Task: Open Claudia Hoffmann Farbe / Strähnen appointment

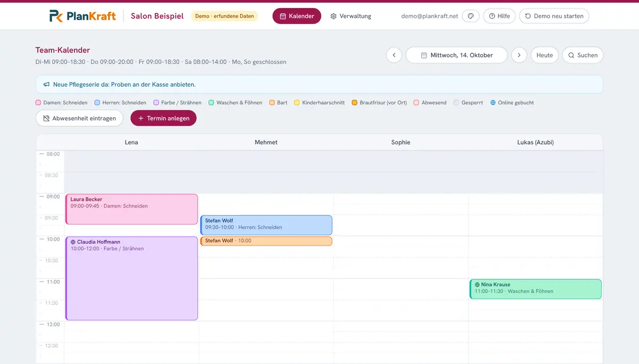Action: coord(132,278)
